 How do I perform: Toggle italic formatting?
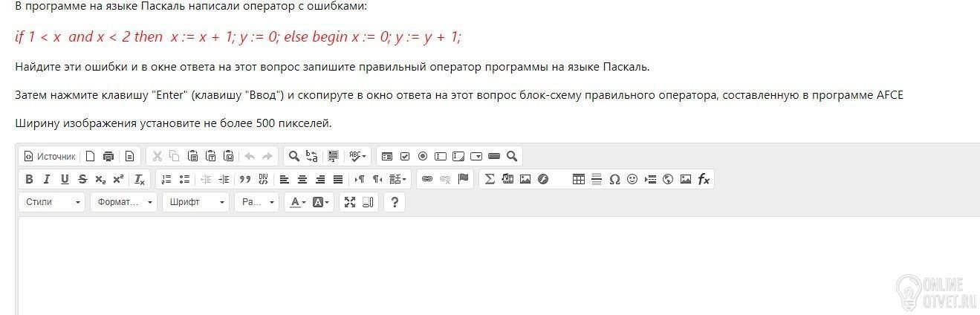pyautogui.click(x=47, y=179)
